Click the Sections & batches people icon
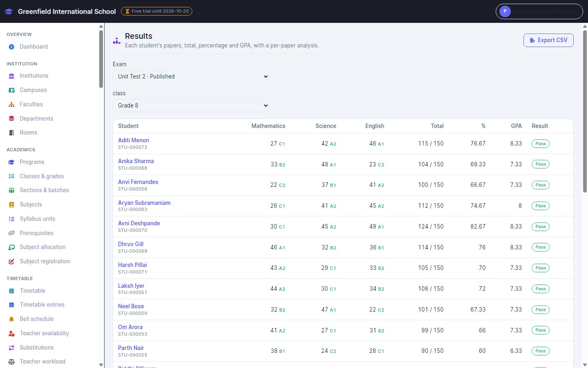The width and height of the screenshot is (588, 368). point(11,191)
